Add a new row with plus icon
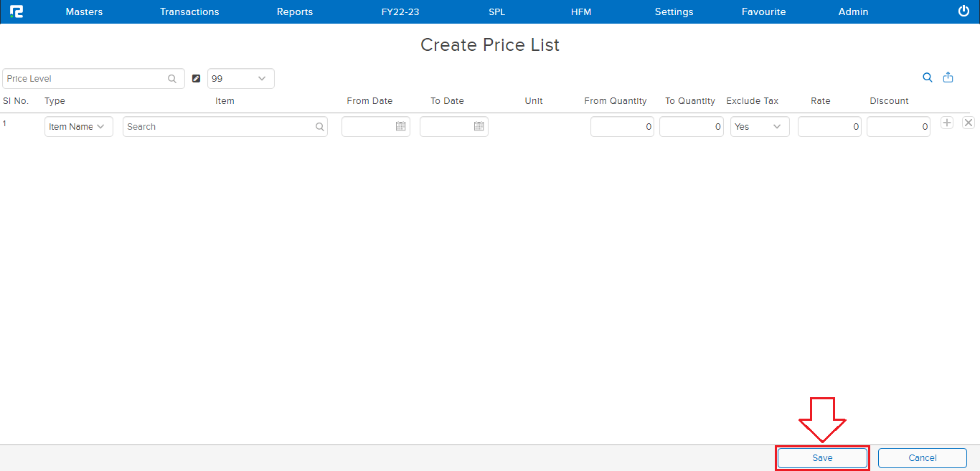The width and height of the screenshot is (980, 471). [947, 123]
